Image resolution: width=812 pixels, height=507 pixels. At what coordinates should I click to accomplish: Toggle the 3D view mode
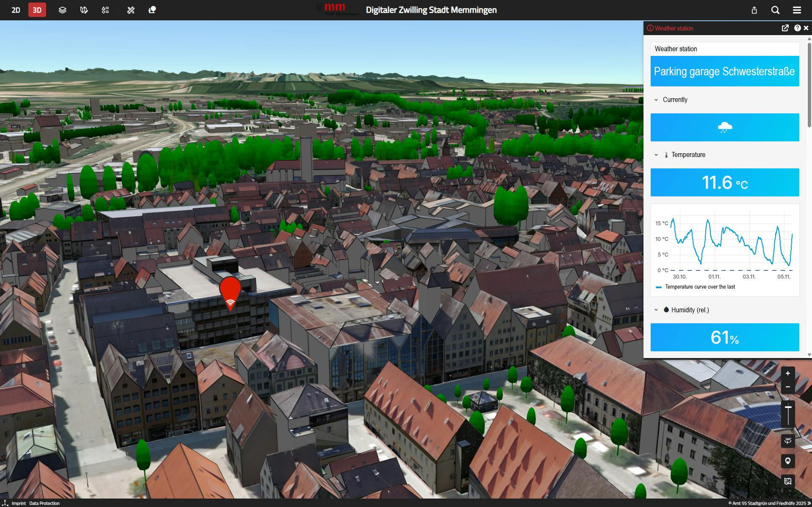37,10
